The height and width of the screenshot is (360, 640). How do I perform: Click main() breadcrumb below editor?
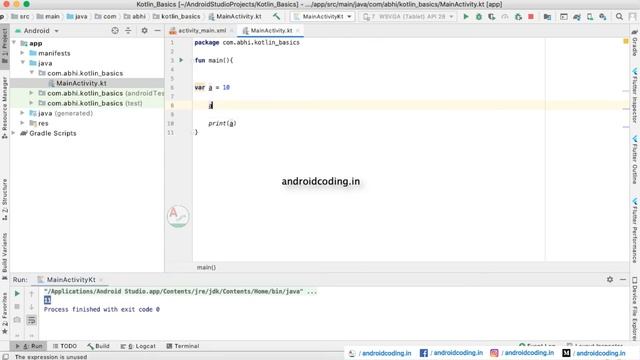click(206, 267)
